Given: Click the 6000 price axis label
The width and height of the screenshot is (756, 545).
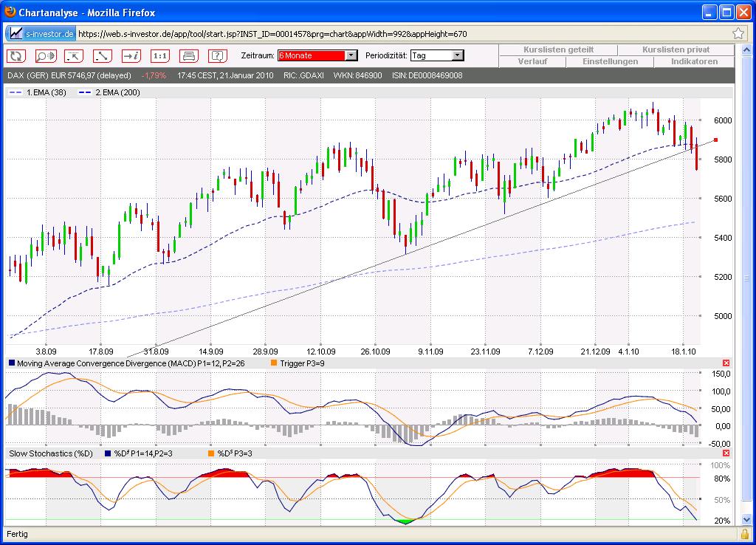Looking at the screenshot, I should click(x=722, y=120).
